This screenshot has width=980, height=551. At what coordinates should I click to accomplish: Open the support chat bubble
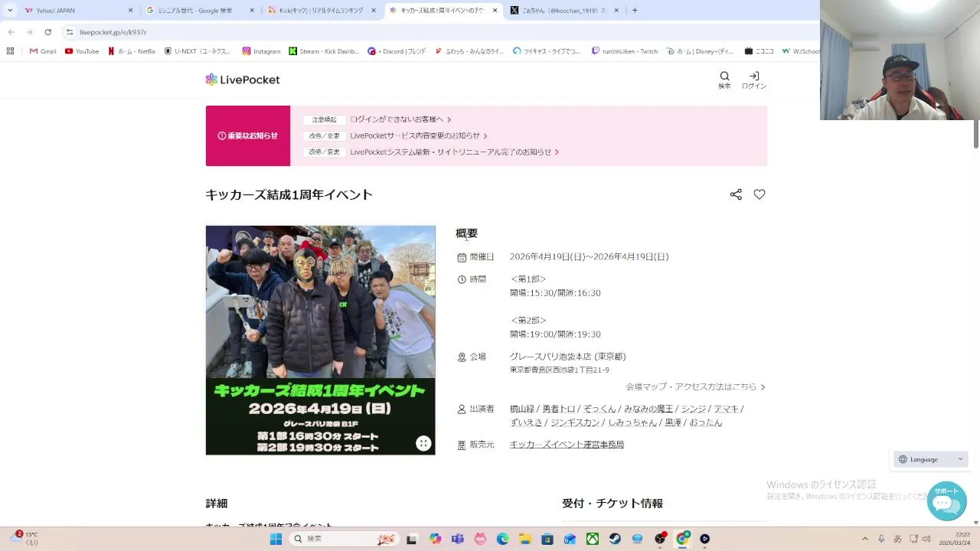946,501
